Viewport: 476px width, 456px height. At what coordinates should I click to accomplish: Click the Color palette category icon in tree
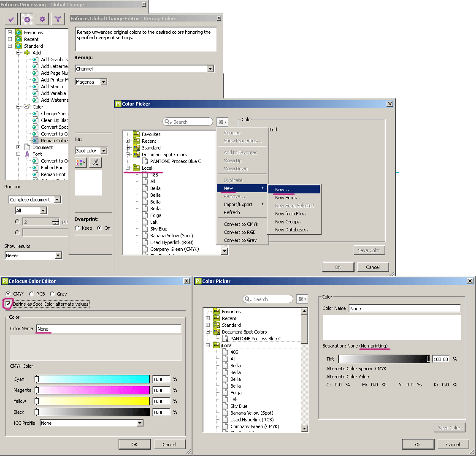27,107
